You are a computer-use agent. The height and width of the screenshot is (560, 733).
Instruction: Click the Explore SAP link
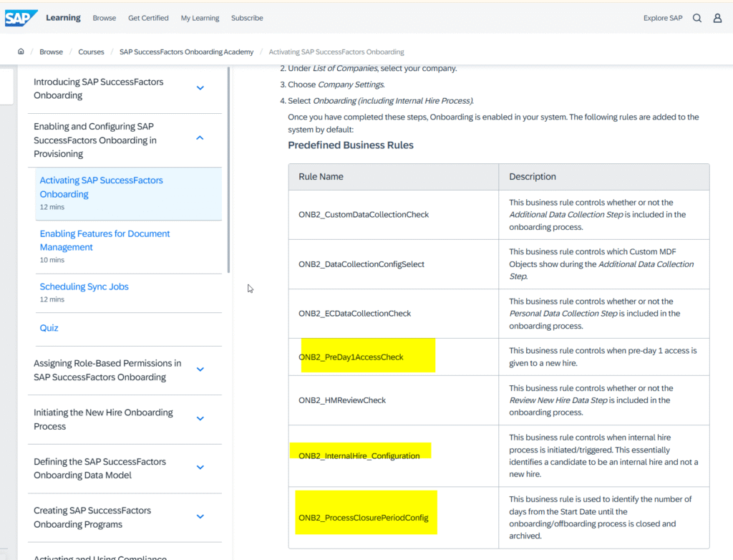click(x=663, y=18)
